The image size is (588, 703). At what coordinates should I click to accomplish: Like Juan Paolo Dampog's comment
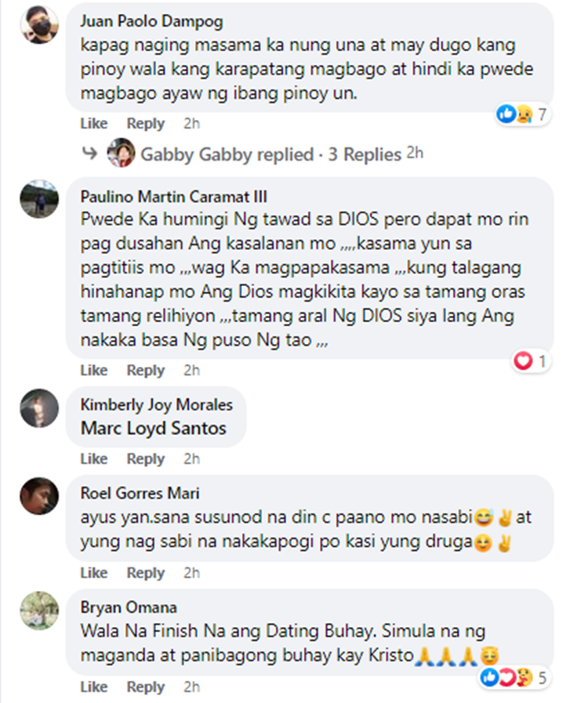94,123
